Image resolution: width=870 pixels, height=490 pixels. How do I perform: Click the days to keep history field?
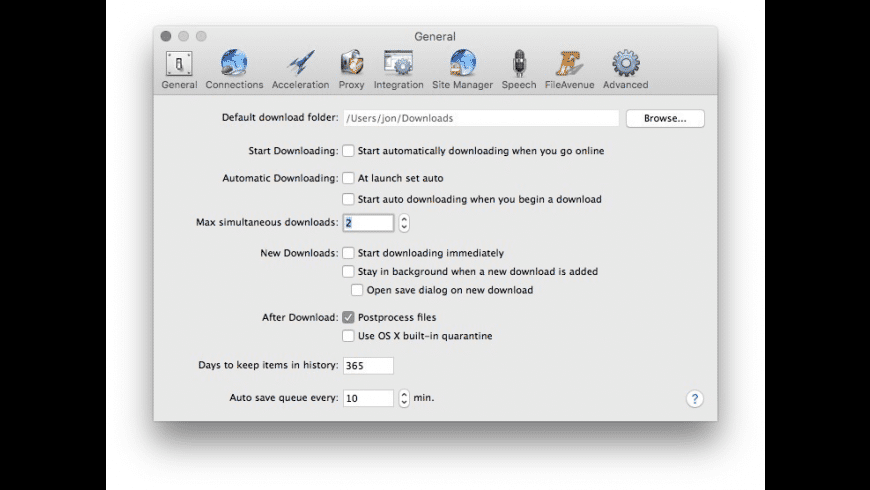coord(368,366)
